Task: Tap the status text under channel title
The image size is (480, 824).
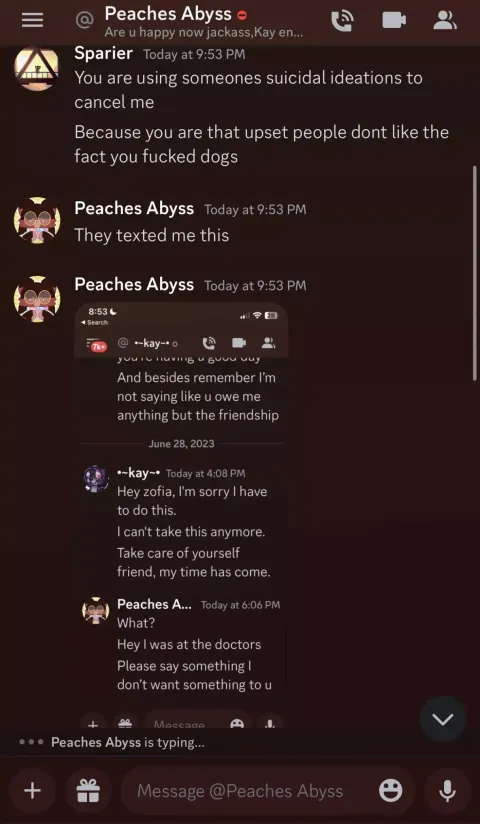Action: tap(203, 32)
